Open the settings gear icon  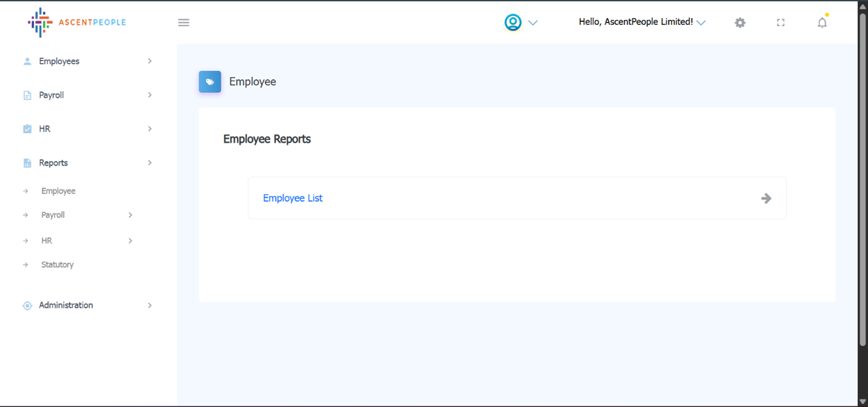739,22
